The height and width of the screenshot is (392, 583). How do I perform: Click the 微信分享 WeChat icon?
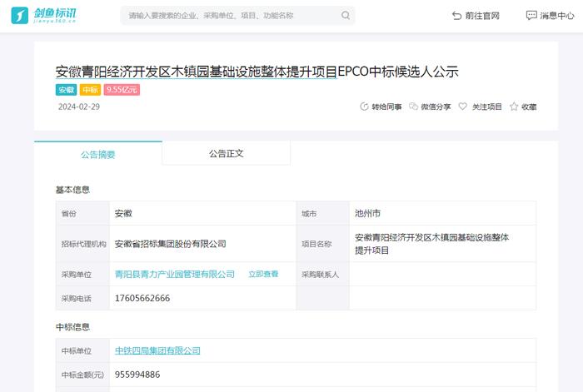coord(414,107)
